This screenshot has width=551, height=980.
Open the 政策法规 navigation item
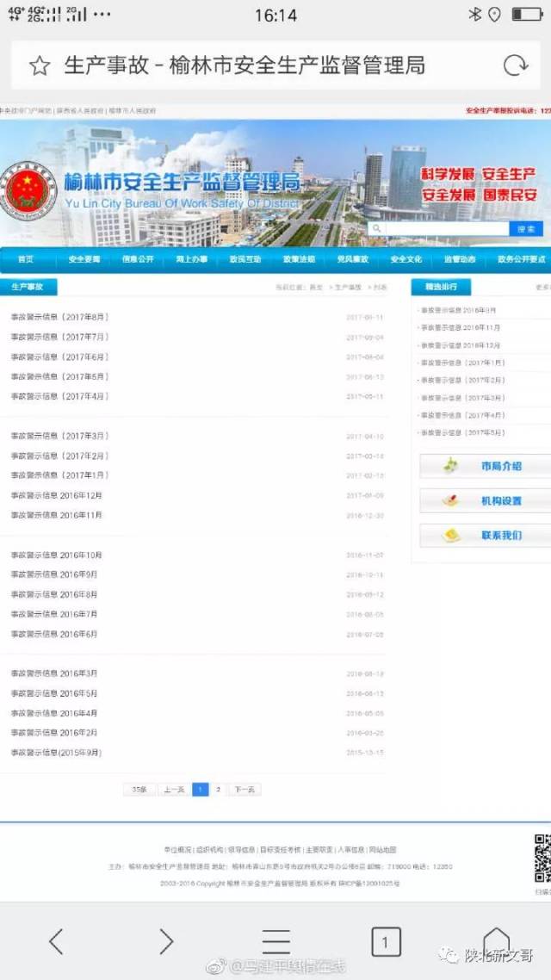click(x=299, y=259)
